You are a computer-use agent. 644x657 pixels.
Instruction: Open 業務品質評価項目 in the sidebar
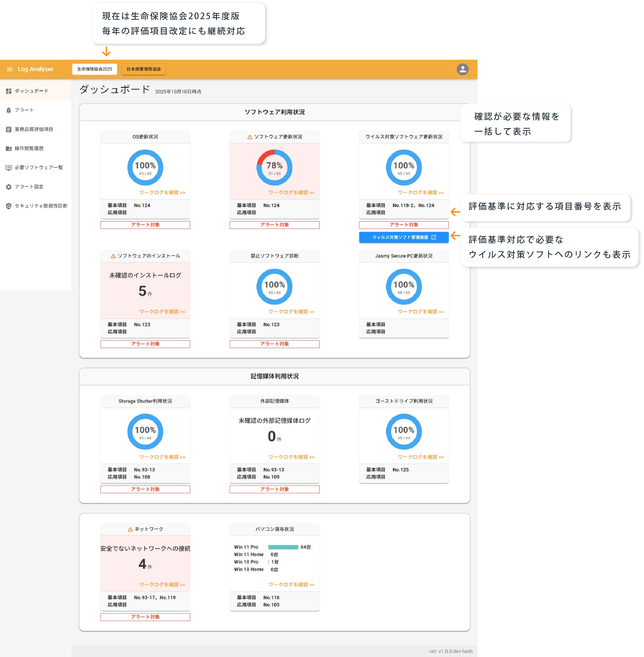coord(34,129)
